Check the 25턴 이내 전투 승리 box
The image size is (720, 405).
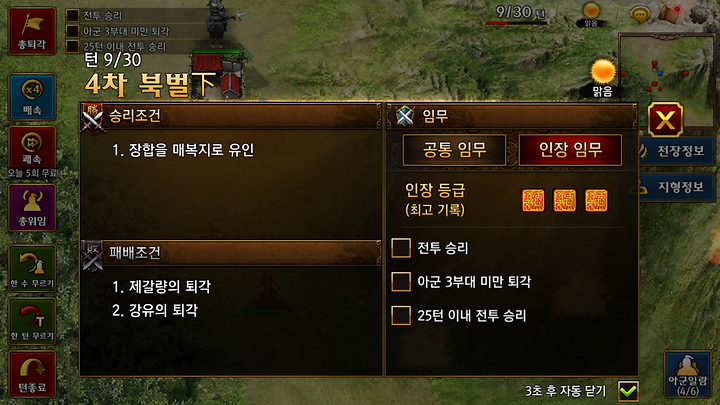point(401,315)
